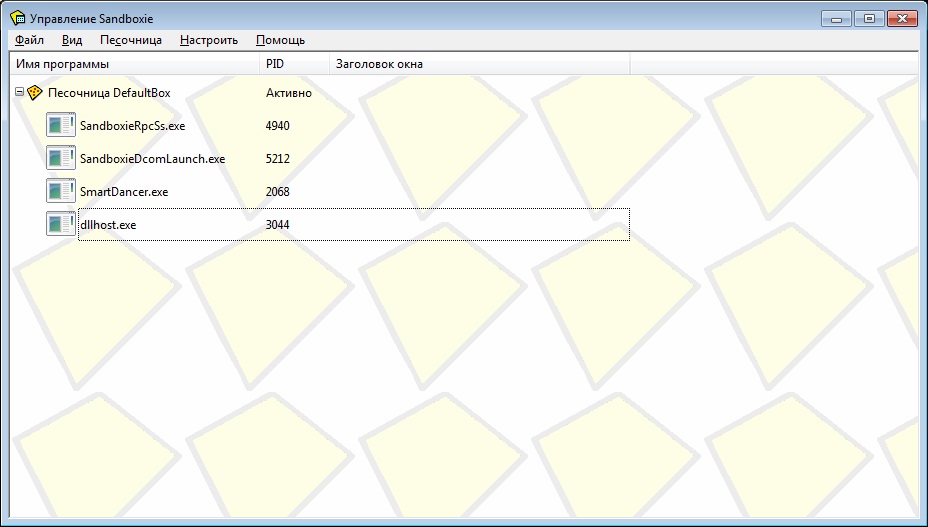Screen dimensions: 928x527
Task: Select SandboxieRpcSs.exe process name
Action: click(133, 126)
